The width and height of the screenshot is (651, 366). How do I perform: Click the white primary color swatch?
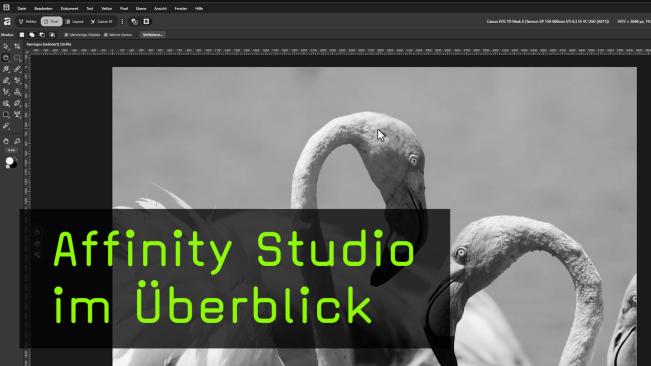pos(9,161)
